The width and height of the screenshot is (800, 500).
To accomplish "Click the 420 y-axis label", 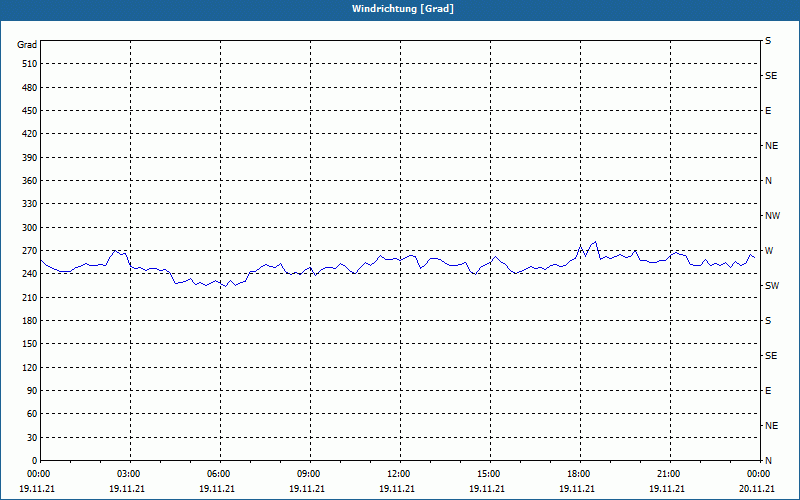I will (30, 134).
